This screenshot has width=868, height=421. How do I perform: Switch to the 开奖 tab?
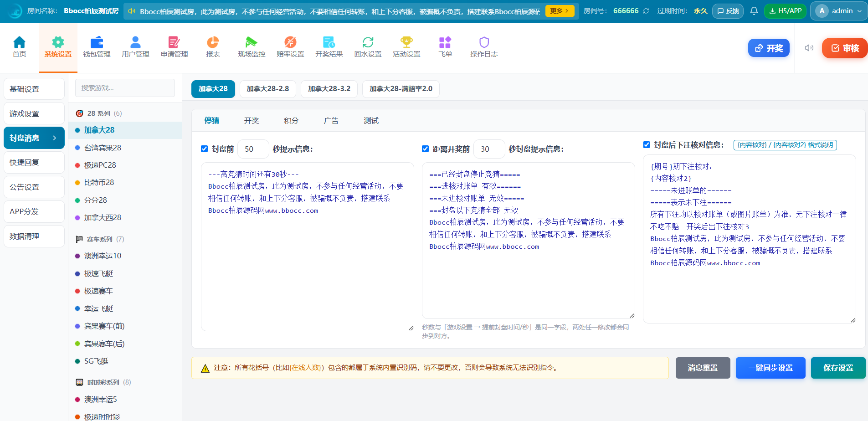click(x=252, y=121)
